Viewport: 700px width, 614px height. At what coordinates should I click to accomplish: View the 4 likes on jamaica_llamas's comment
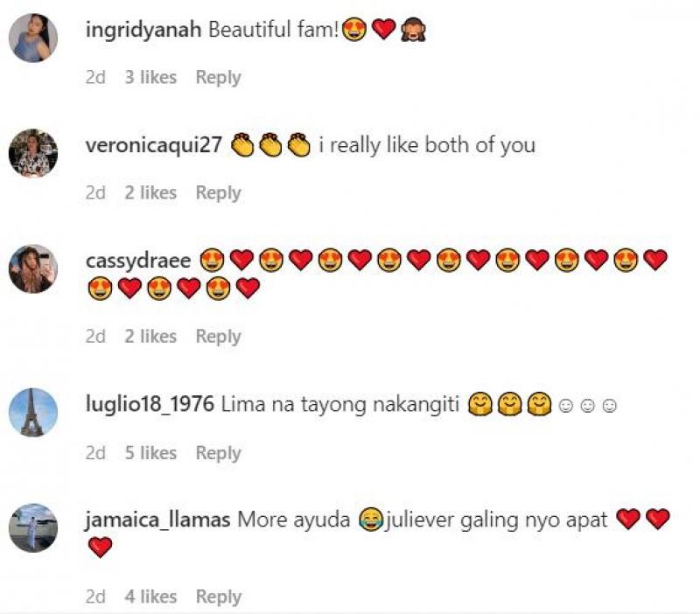click(150, 597)
